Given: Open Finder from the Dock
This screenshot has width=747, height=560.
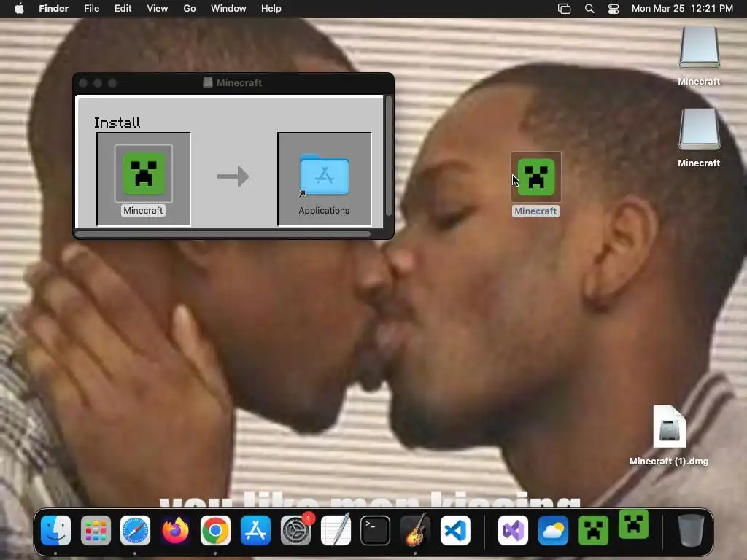Looking at the screenshot, I should tap(55, 530).
